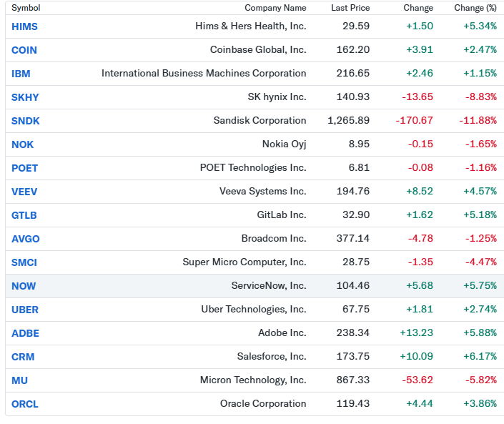Click the Salesforce, Inc. name
The width and height of the screenshot is (504, 424).
272,356
